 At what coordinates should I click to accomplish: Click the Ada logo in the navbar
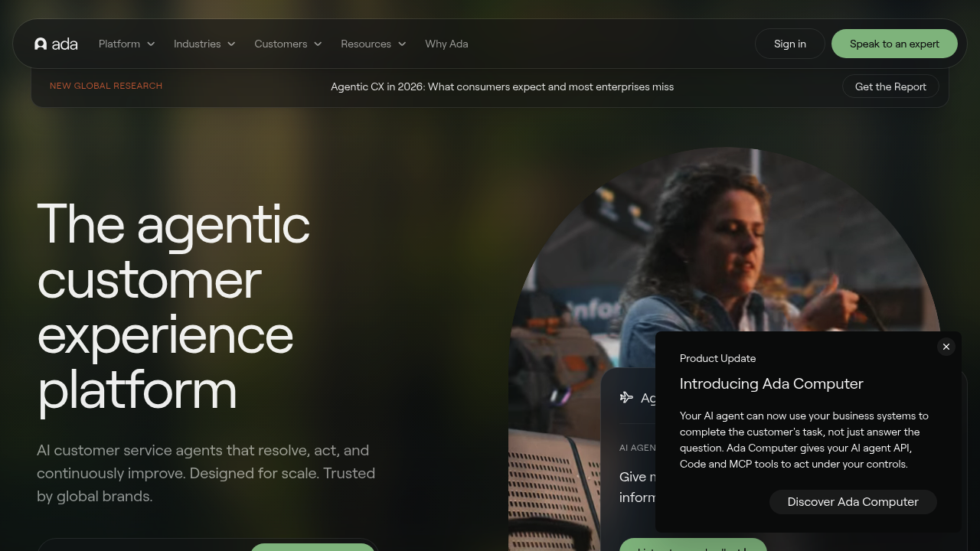tap(56, 44)
